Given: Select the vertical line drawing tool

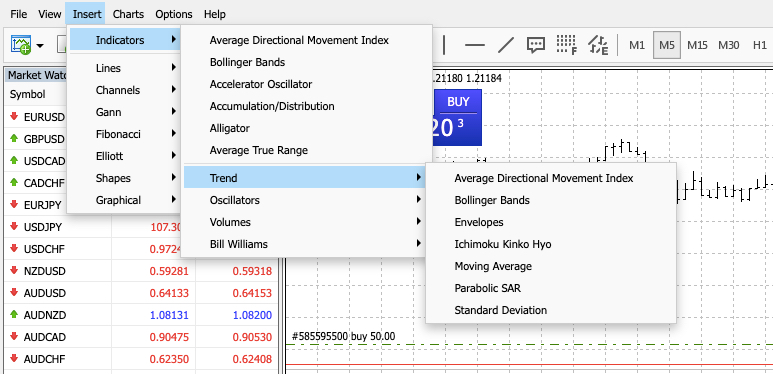Looking at the screenshot, I should coord(444,45).
